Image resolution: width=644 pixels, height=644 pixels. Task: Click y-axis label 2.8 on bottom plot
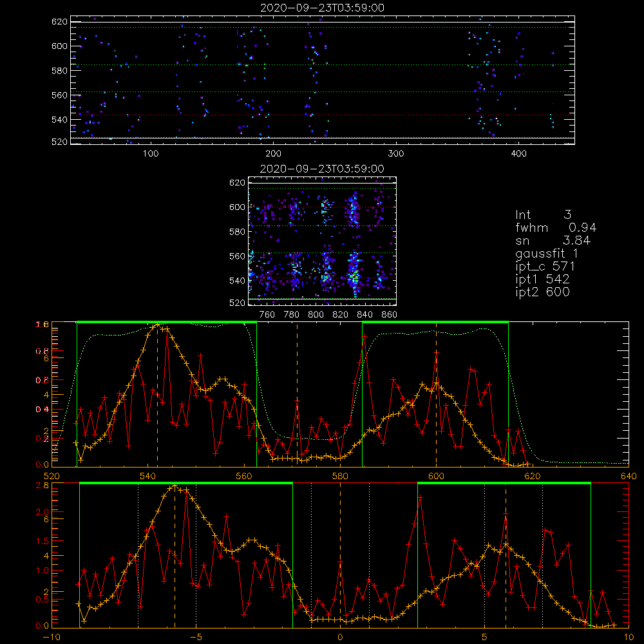(x=43, y=485)
